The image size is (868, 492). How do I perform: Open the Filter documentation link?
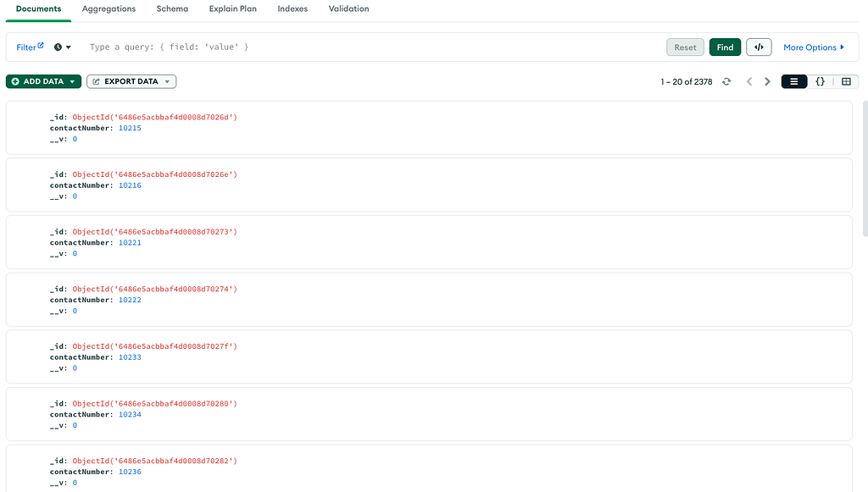click(30, 47)
